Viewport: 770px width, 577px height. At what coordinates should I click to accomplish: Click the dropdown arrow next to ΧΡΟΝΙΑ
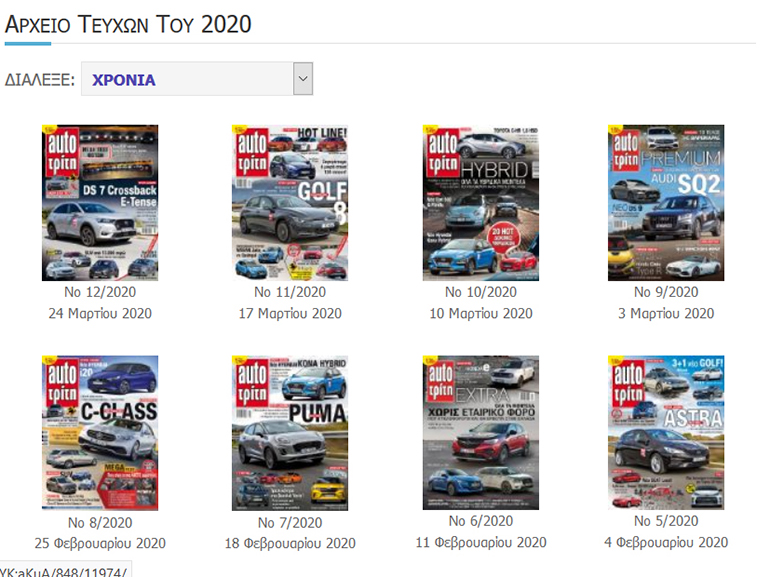(303, 80)
